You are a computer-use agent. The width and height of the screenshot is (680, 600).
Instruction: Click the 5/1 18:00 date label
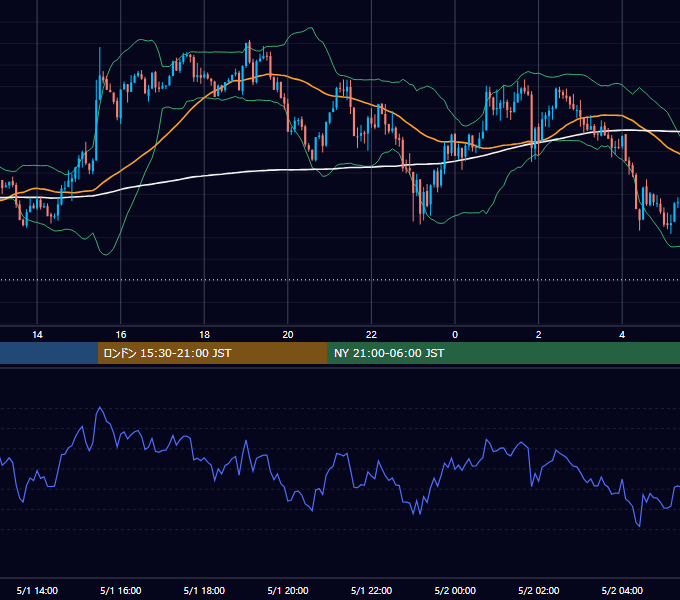tap(204, 590)
